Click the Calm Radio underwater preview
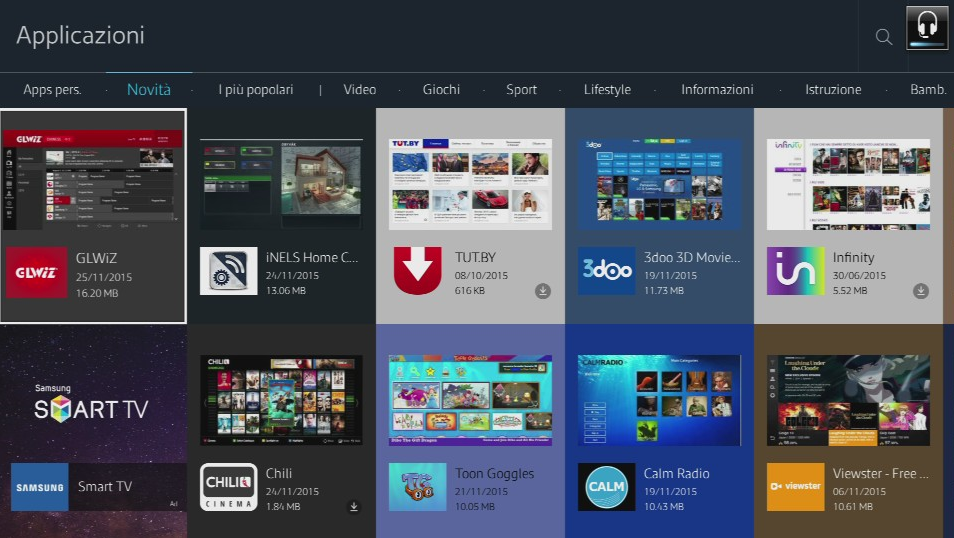The width and height of the screenshot is (954, 538). [x=660, y=400]
